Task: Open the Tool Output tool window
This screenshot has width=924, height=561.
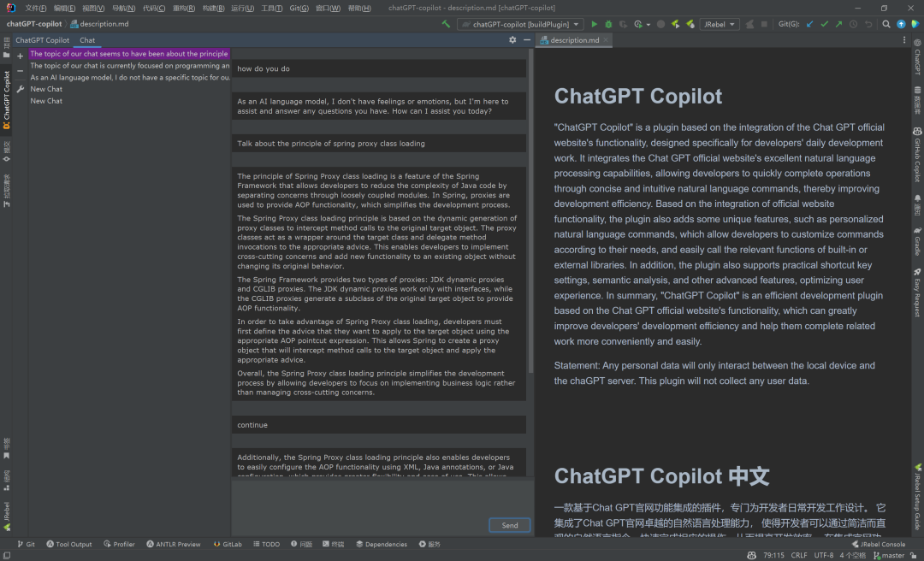Action: (69, 544)
